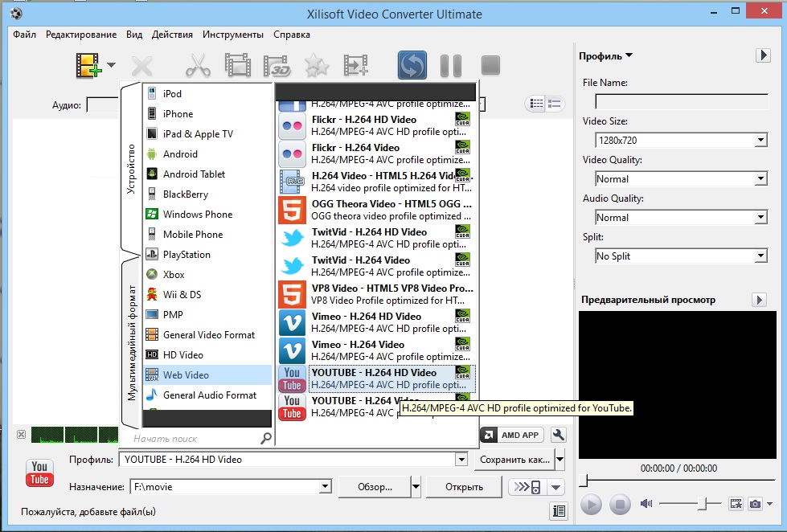Open the video Edit filmstrip tool
This screenshot has width=787, height=532.
(237, 65)
